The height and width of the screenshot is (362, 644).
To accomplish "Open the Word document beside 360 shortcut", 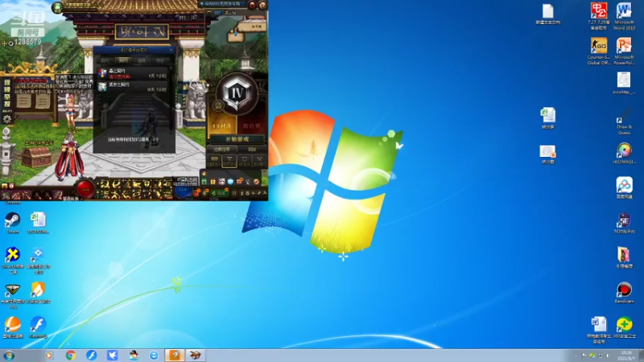I will click(x=599, y=330).
